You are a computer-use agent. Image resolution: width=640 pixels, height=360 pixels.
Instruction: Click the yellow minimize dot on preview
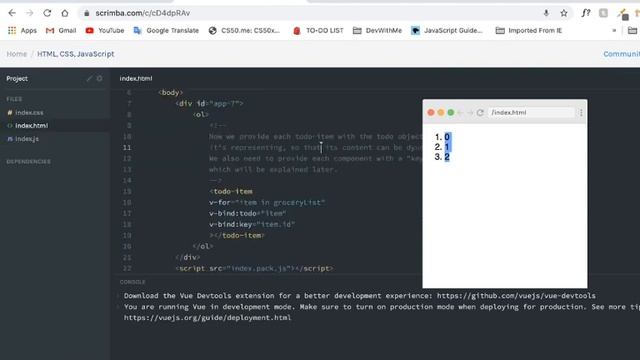click(x=441, y=113)
